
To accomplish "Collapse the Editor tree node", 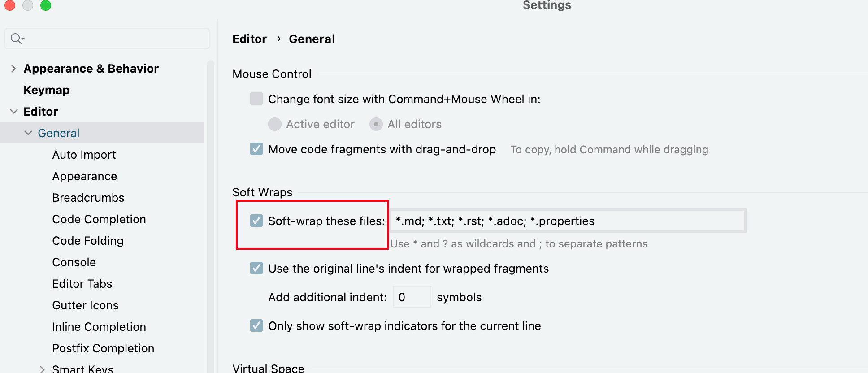I will [x=13, y=112].
